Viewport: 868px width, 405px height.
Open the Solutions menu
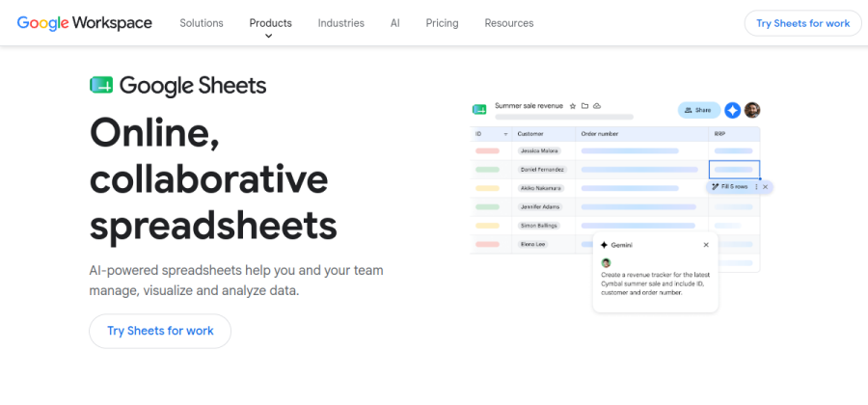point(202,23)
